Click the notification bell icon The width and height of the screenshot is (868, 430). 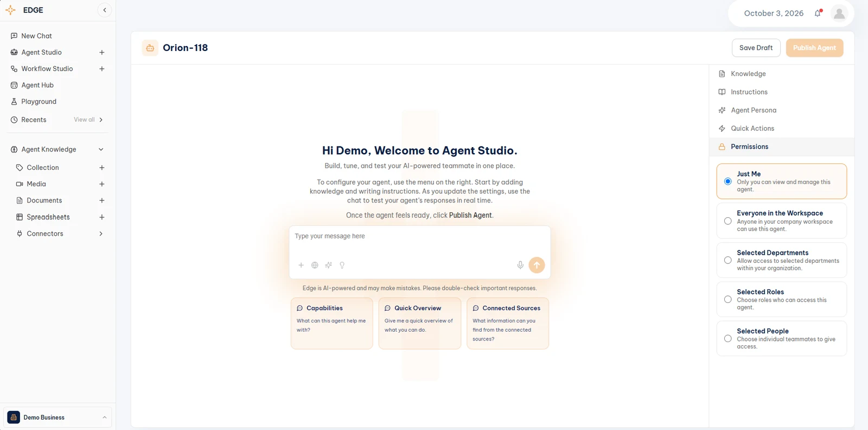pos(818,14)
